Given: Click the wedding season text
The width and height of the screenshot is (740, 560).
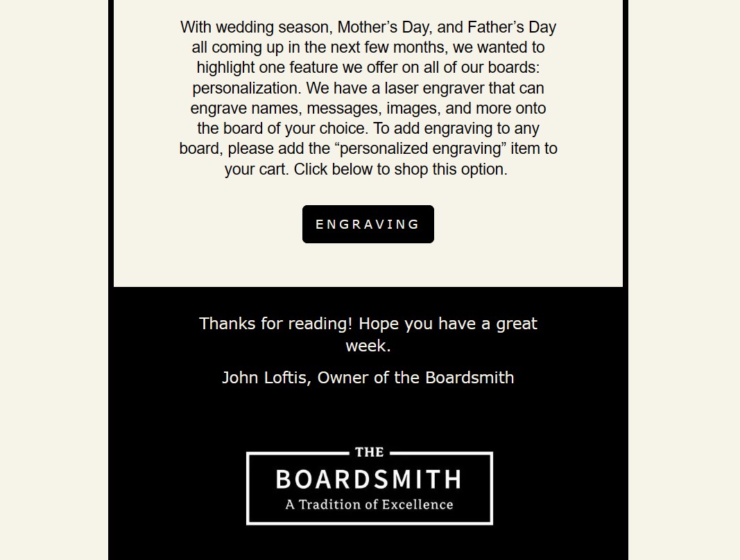Looking at the screenshot, I should click(262, 27).
